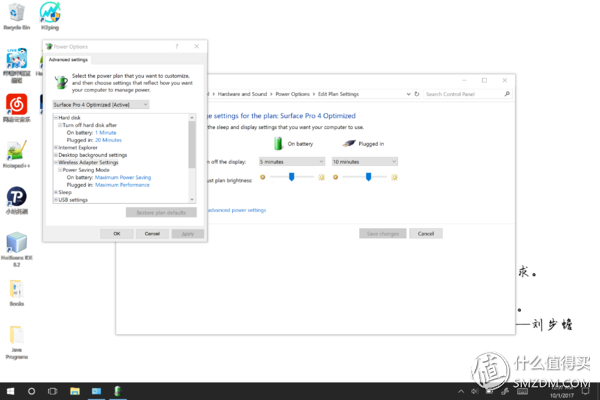Click OK in Power Options dialog
The image size is (600, 400).
tap(117, 233)
